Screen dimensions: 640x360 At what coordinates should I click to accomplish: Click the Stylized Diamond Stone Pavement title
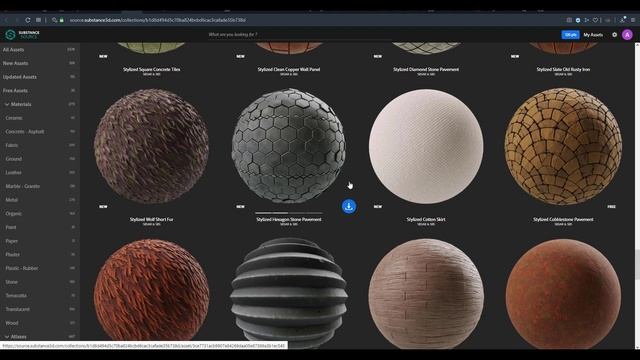pos(426,69)
